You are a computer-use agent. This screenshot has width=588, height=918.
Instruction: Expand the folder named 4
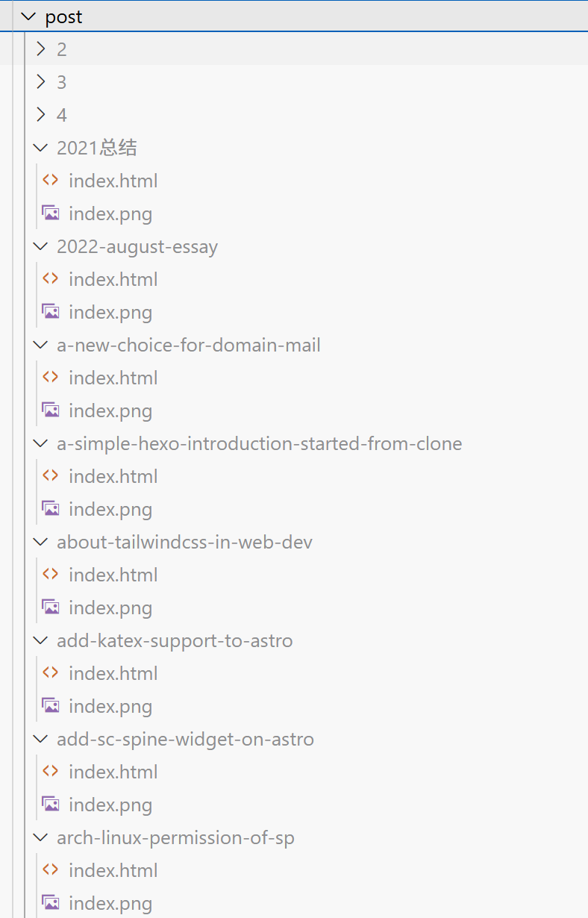pos(41,115)
